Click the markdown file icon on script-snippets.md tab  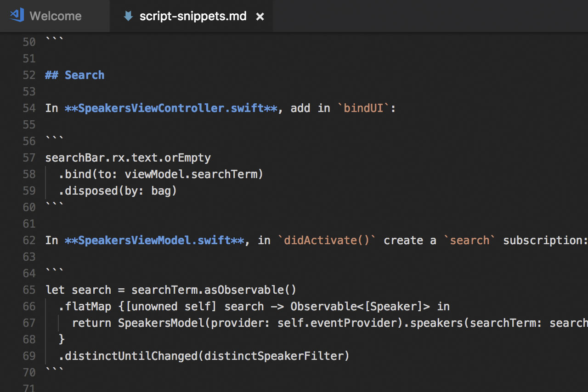128,17
